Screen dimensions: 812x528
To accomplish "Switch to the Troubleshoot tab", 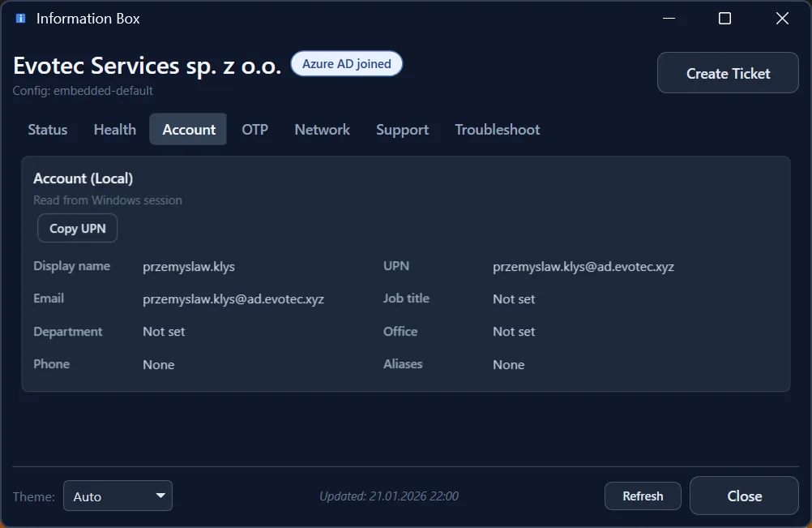I will [497, 130].
